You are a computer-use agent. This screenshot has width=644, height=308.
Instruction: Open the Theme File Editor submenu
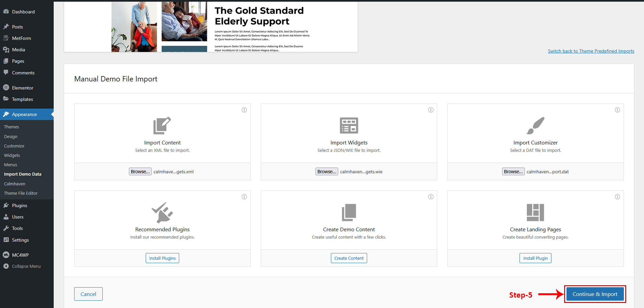[x=21, y=193]
